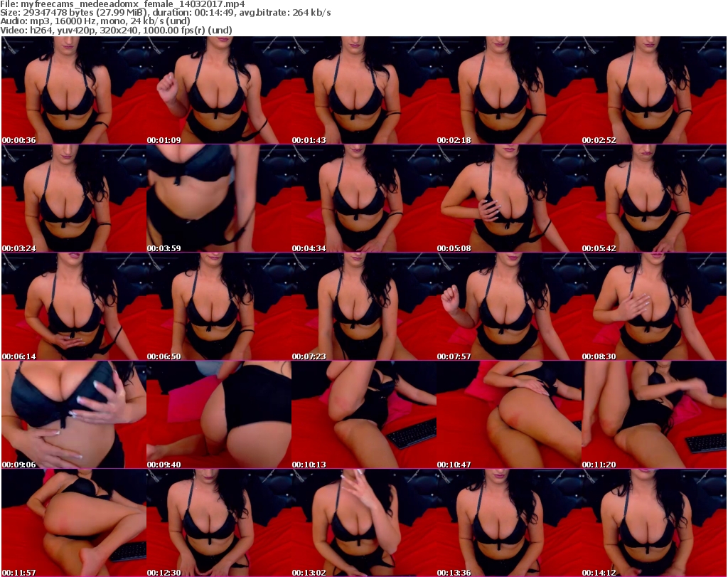Select the 'Size: 29347478 bytes' header line

click(165, 13)
